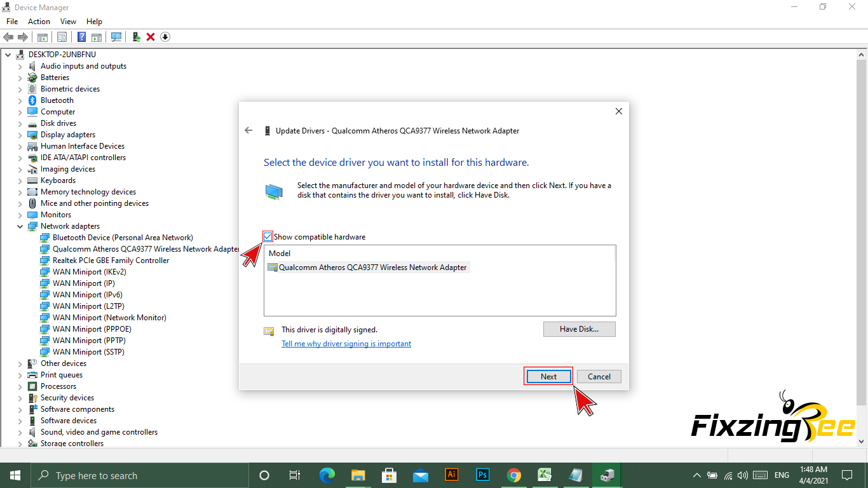Screen dimensions: 868x488
Task: Click the back arrow in Update Drivers dialog
Action: pos(248,131)
